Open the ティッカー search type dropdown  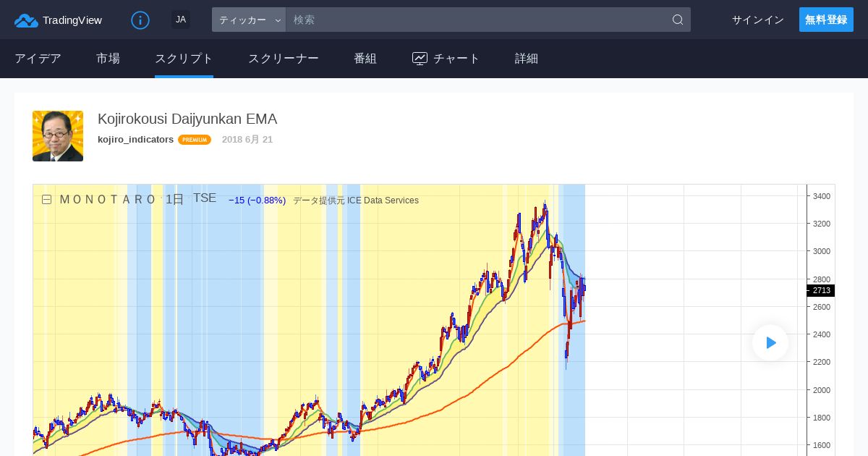[249, 20]
